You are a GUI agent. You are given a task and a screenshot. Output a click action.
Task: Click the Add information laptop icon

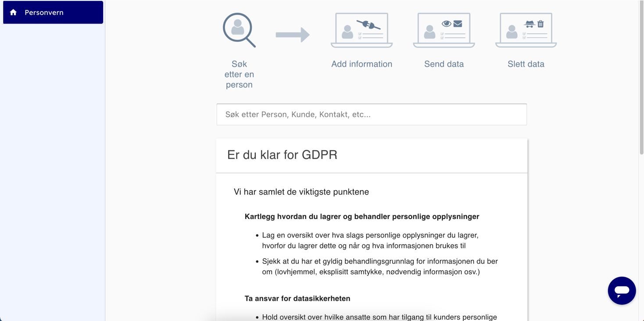361,30
